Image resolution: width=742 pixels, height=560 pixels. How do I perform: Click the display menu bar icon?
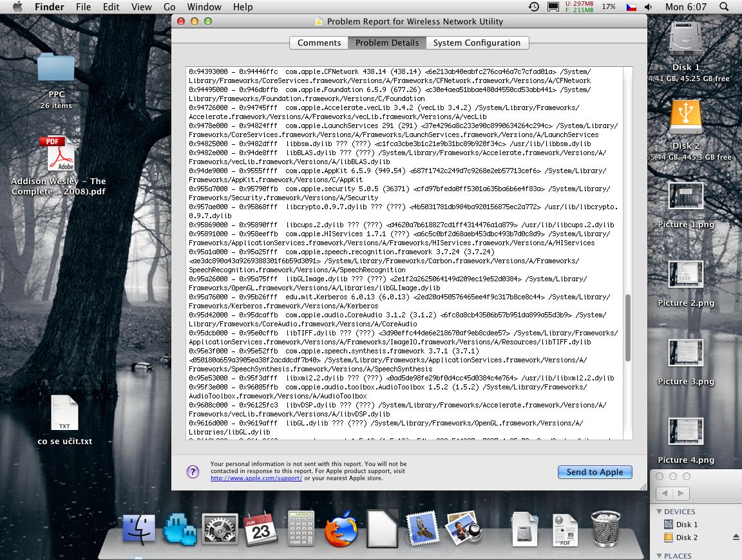coord(553,6)
